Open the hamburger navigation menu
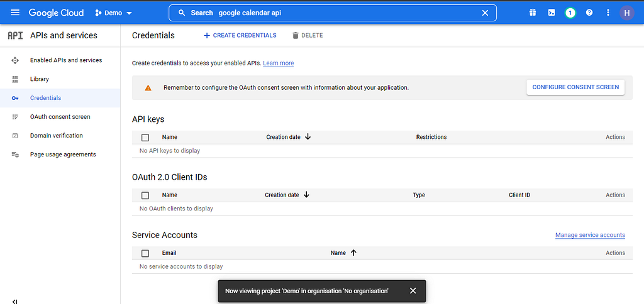This screenshot has height=304, width=644. [15, 13]
